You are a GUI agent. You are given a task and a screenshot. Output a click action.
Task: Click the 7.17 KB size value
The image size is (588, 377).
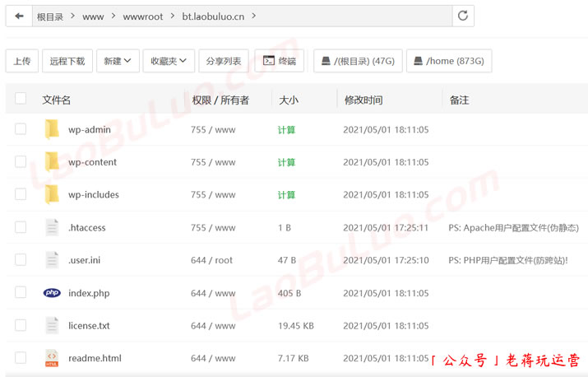pos(294,358)
